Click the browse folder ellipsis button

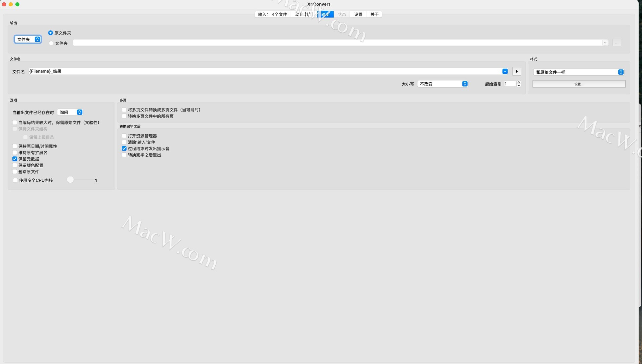tap(617, 43)
